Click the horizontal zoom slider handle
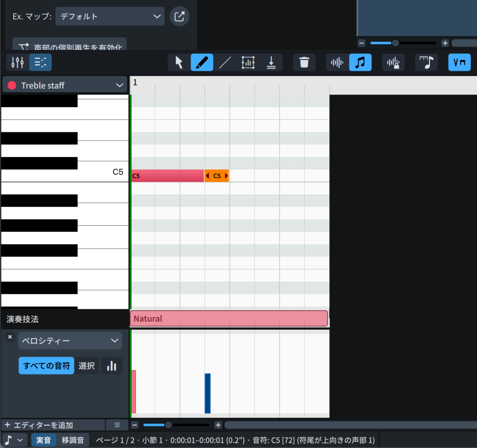 169,425
